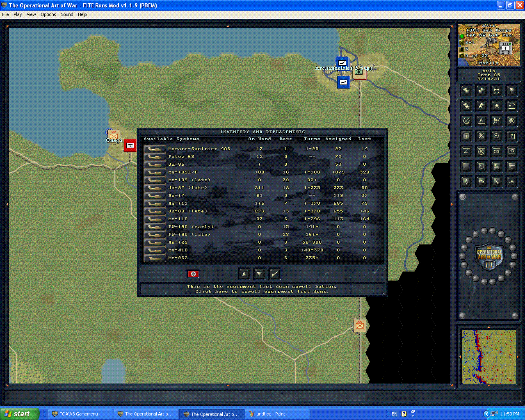Open the help "?" icon on the right panel
The width and height of the screenshot is (525, 420).
(511, 136)
